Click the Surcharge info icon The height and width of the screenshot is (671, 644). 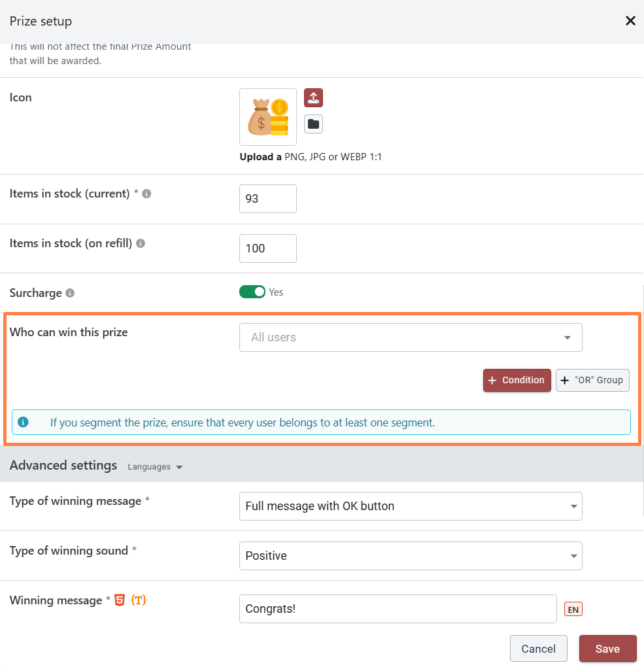click(70, 293)
